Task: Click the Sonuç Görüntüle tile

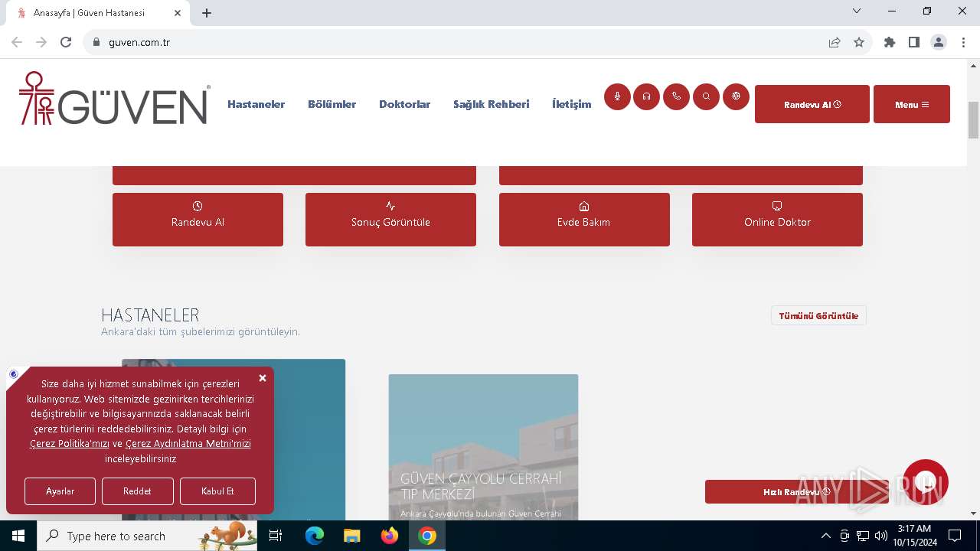Action: coord(390,220)
